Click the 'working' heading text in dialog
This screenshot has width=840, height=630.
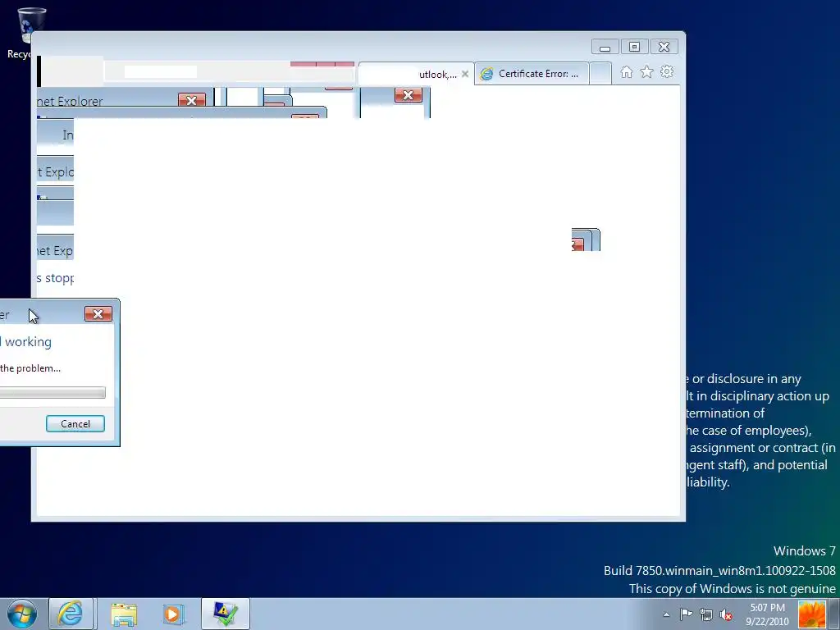tap(29, 342)
